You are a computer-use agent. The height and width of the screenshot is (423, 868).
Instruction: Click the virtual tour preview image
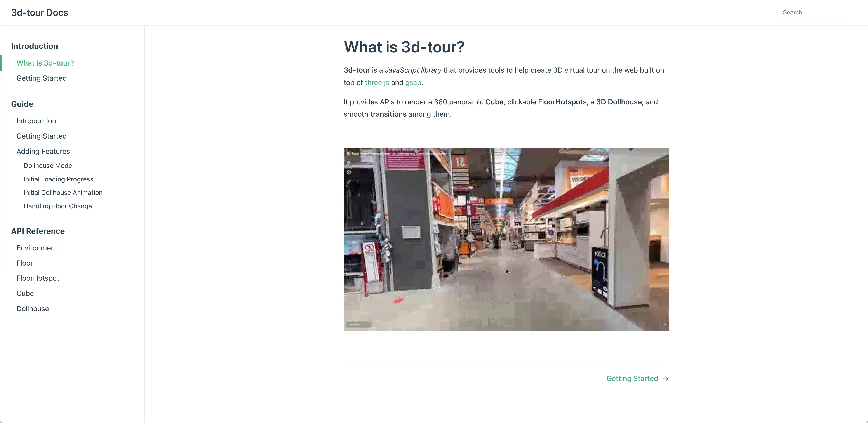(x=506, y=239)
